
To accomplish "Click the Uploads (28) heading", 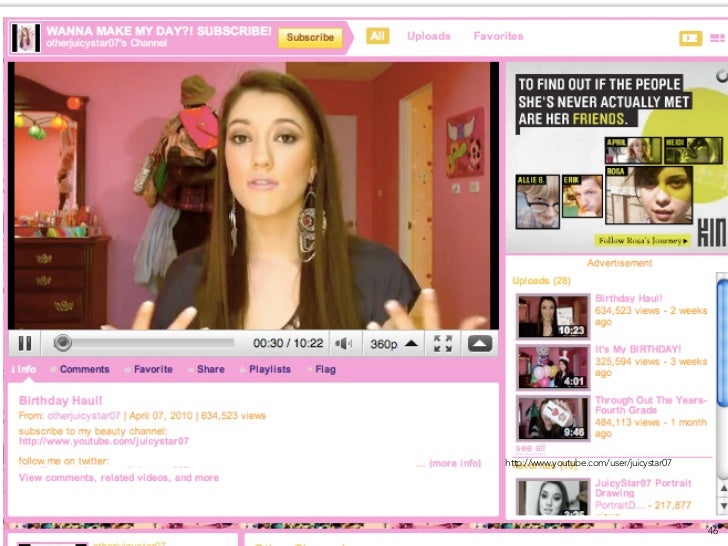I will [541, 280].
